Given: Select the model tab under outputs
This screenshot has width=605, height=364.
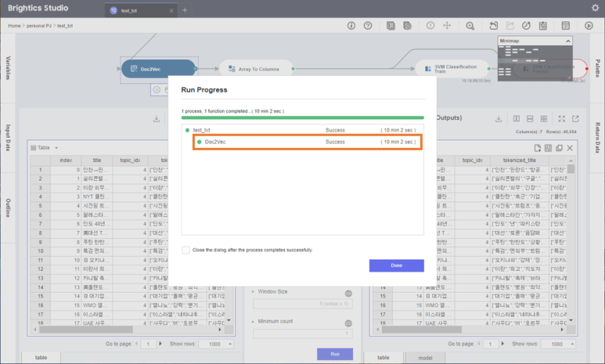Looking at the screenshot, I should tap(425, 358).
